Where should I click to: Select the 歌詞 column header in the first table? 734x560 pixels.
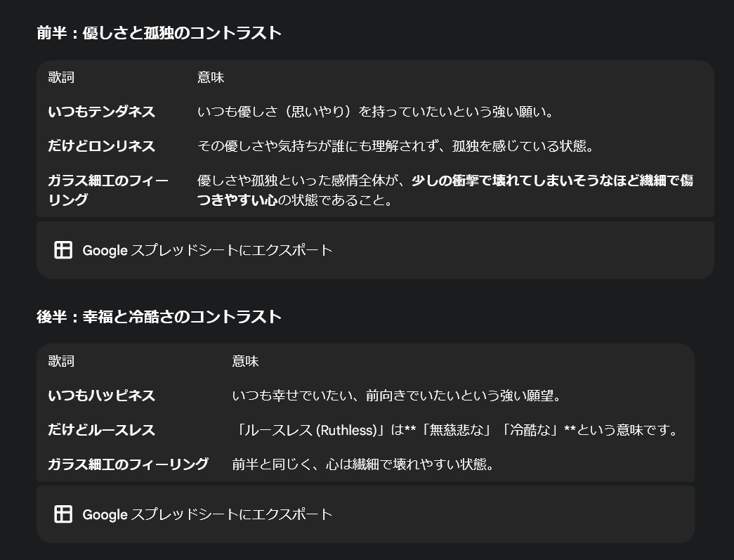point(61,77)
